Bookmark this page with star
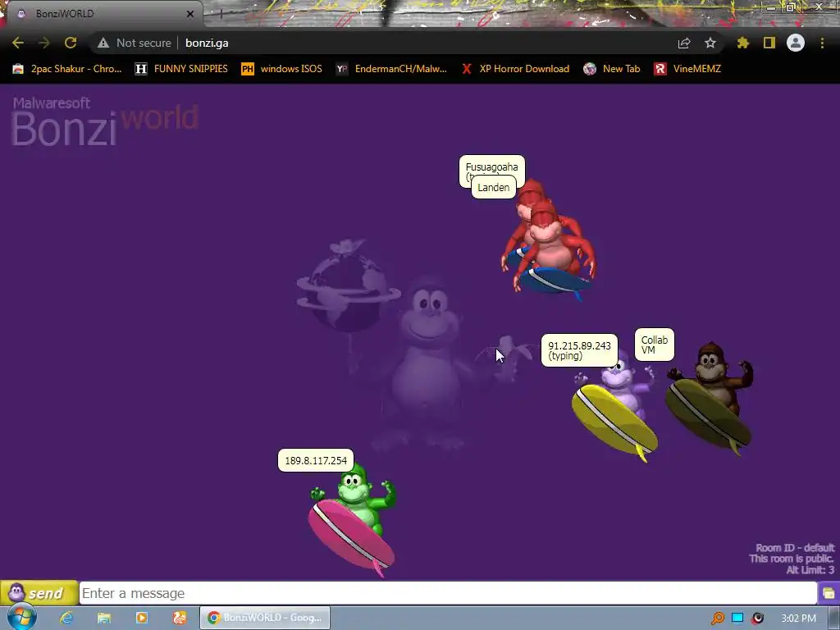 pyautogui.click(x=710, y=43)
